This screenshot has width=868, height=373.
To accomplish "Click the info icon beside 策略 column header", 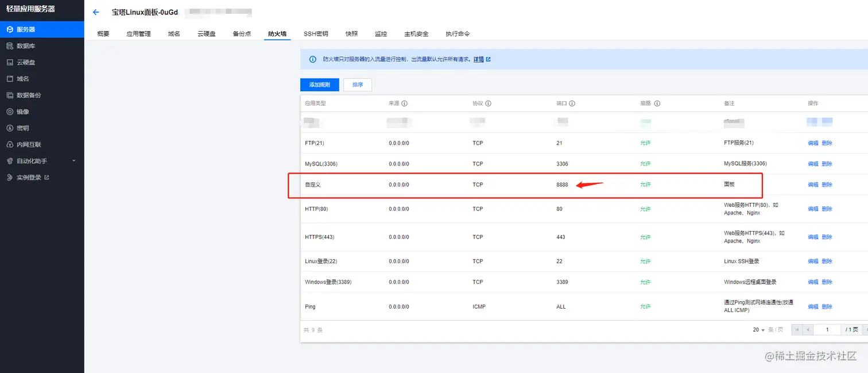I will click(x=657, y=103).
